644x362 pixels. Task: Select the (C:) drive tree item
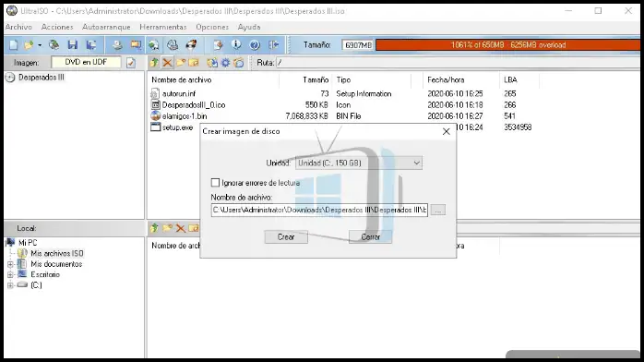(36, 285)
